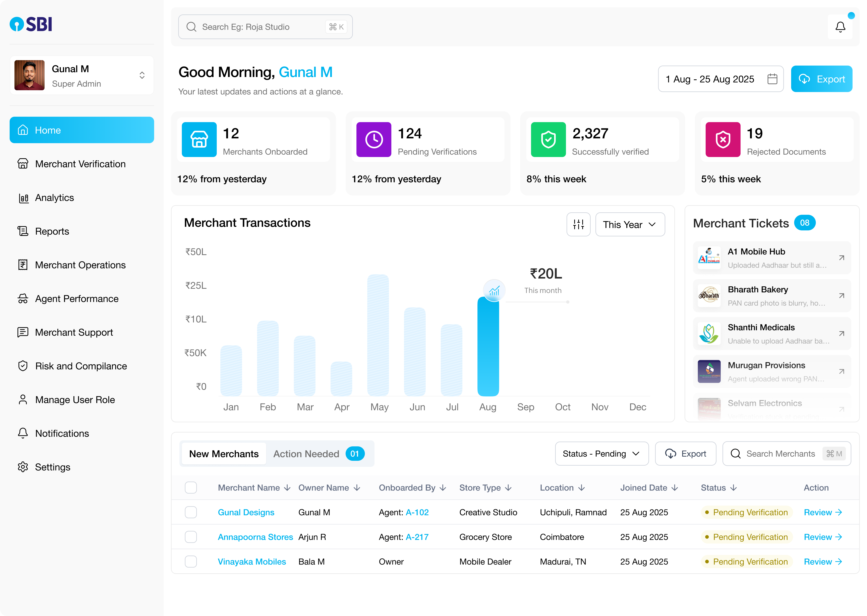Tick the Annapoorna Stores row checkbox
Viewport: 867px width, 616px height.
190,537
